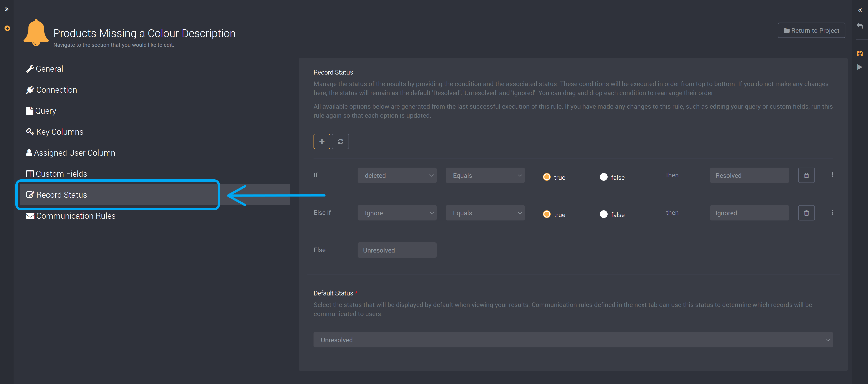Viewport: 868px width, 384px height.
Task: Open the Default Status Unresolved dropdown
Action: click(x=573, y=340)
